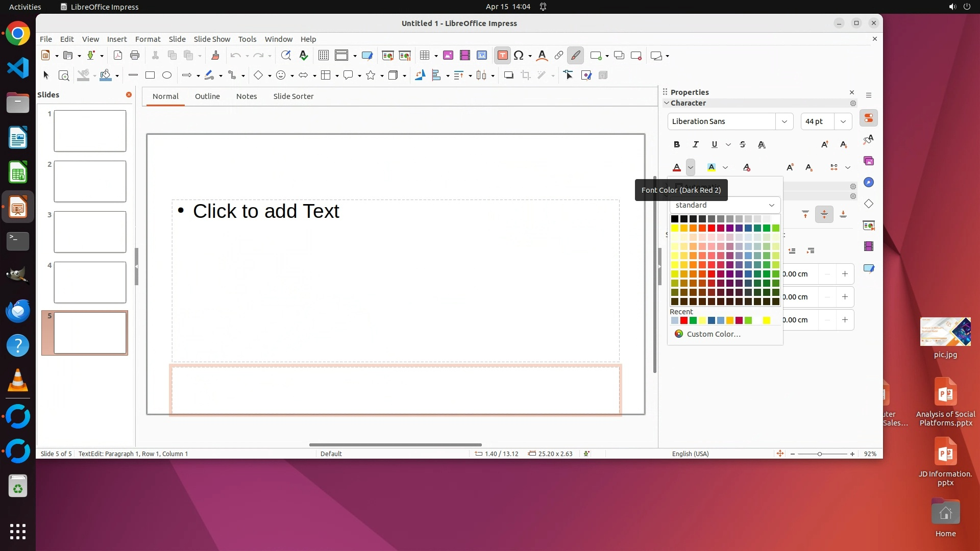Open the font name dropdown

point(785,121)
